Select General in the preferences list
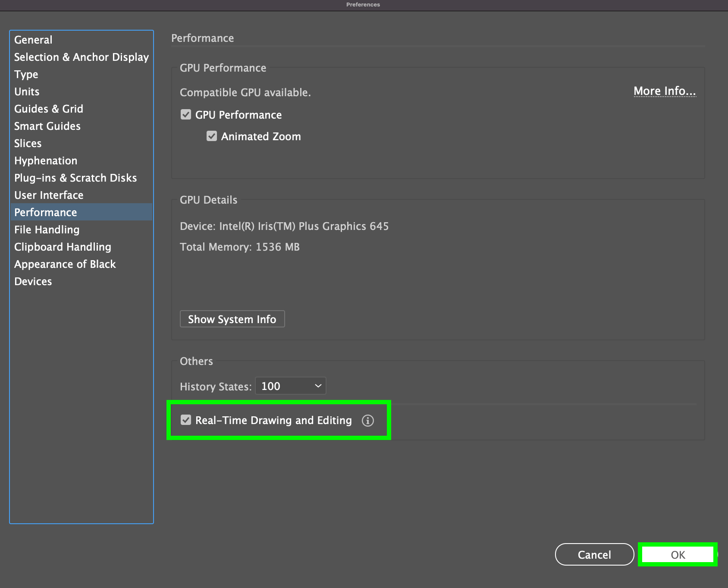 tap(33, 40)
